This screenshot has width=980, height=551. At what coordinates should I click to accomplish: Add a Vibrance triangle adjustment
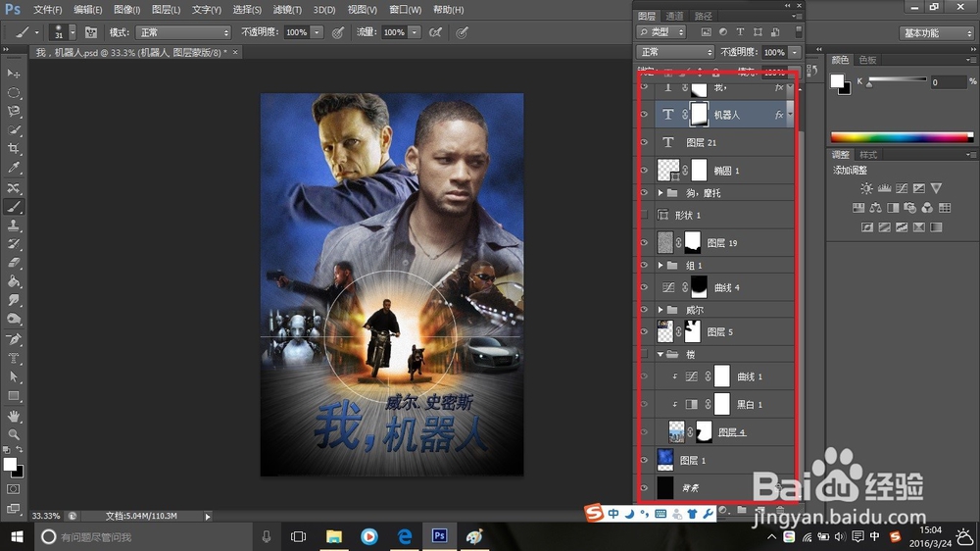(936, 188)
